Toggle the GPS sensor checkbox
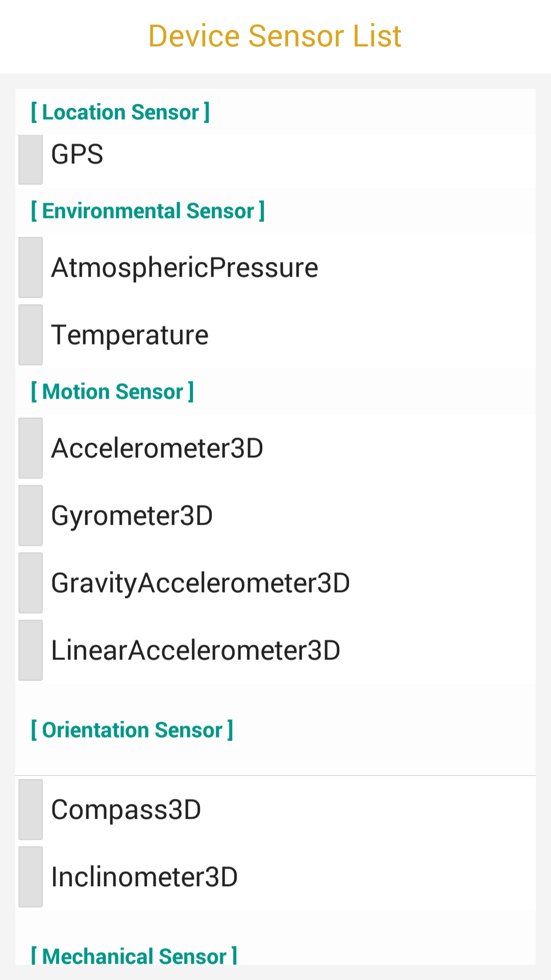The image size is (551, 980). pos(31,159)
